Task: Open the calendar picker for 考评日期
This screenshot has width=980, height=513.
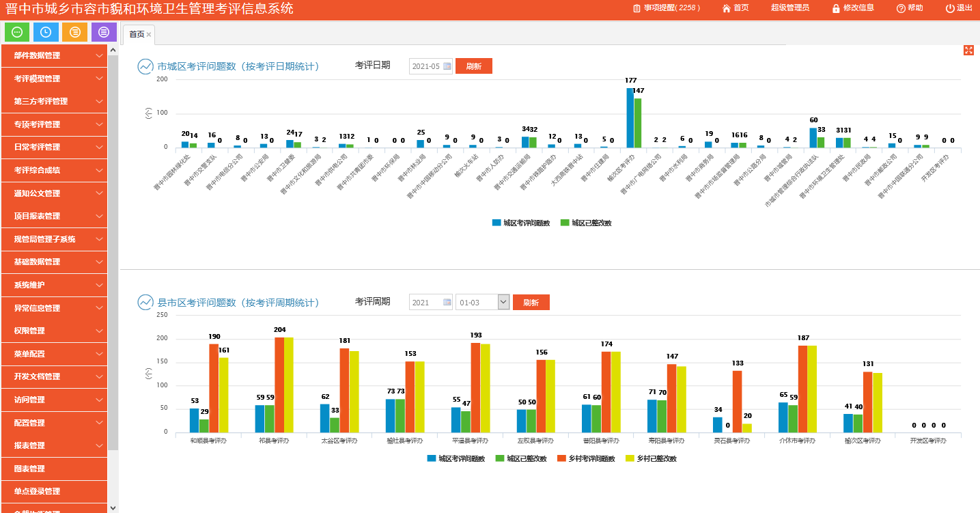Action: pyautogui.click(x=447, y=66)
